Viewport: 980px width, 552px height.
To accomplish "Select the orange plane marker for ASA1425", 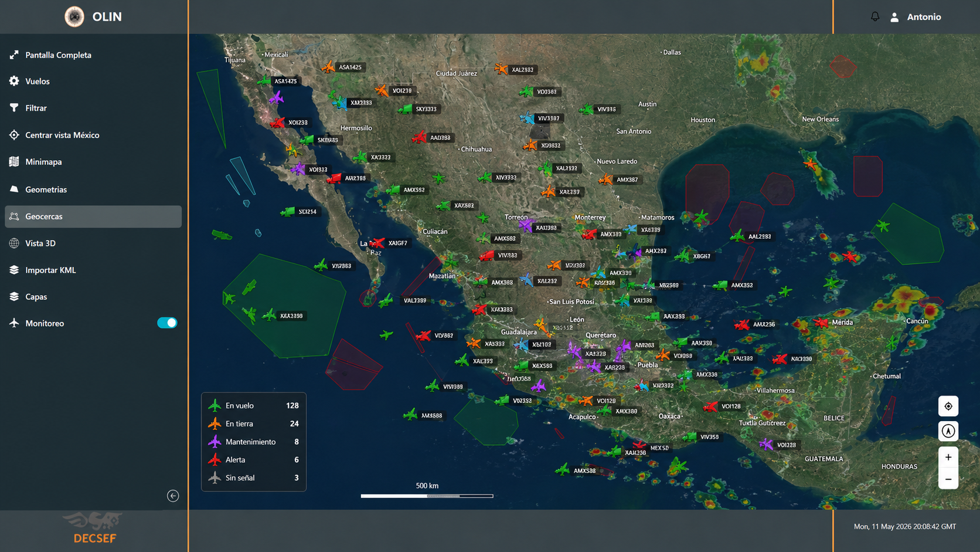I will click(x=328, y=67).
